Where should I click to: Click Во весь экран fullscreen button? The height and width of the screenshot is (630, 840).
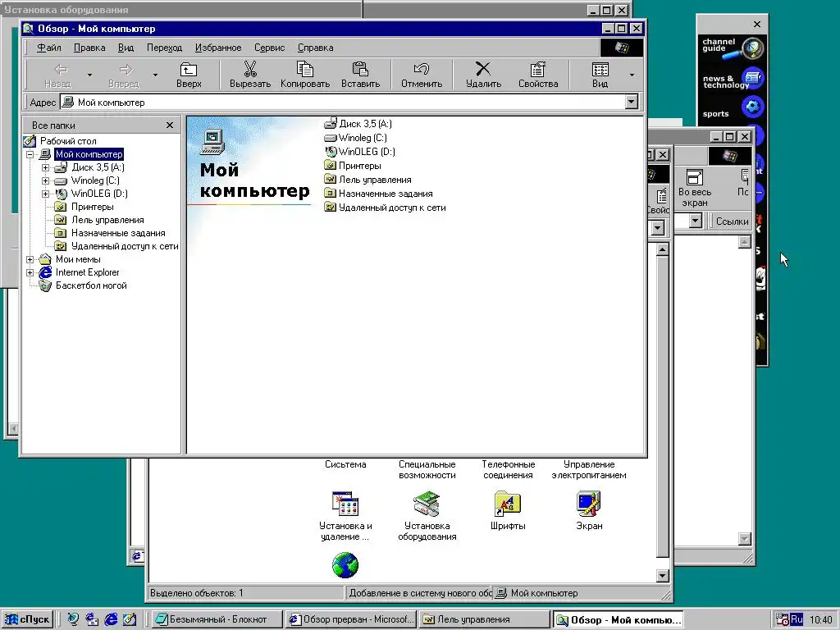pyautogui.click(x=694, y=189)
